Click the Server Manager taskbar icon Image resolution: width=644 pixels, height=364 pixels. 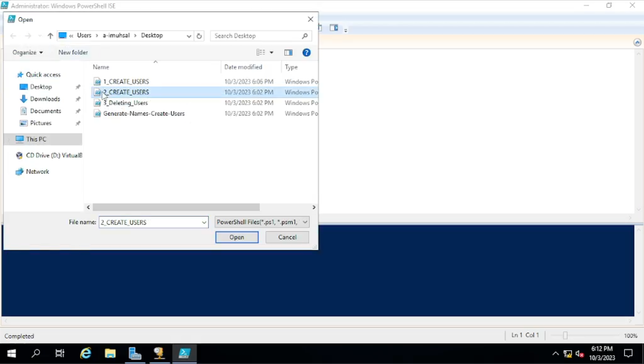click(135, 353)
